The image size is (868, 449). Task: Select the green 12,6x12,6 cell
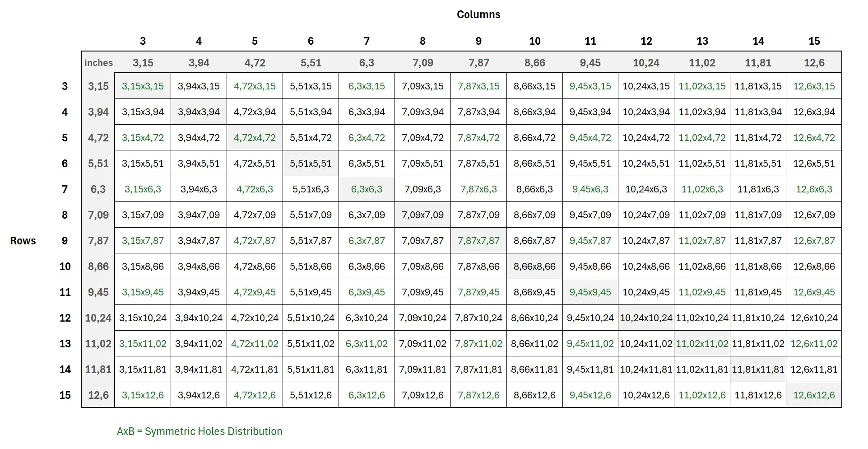(814, 395)
